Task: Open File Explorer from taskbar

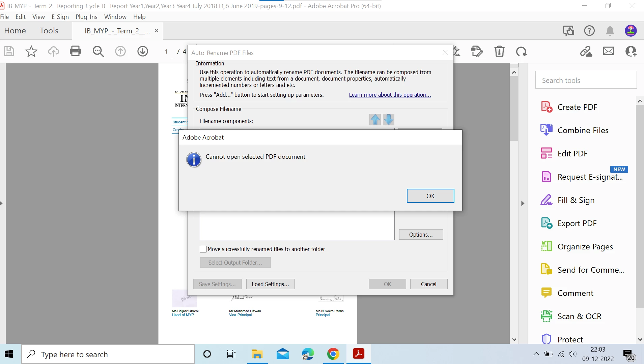Action: point(257,354)
